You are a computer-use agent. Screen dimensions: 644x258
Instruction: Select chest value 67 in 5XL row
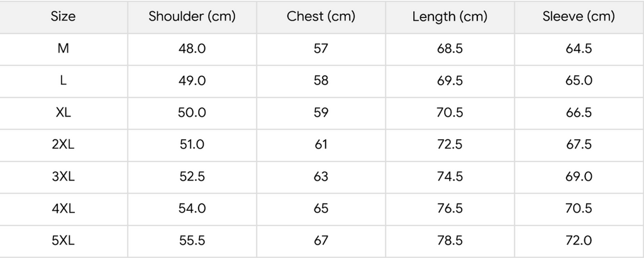click(321, 241)
